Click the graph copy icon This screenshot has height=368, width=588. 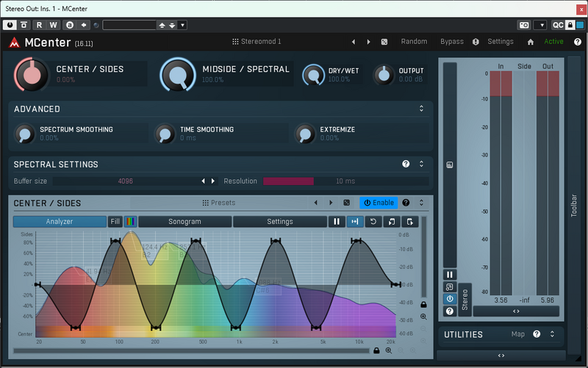[392, 222]
